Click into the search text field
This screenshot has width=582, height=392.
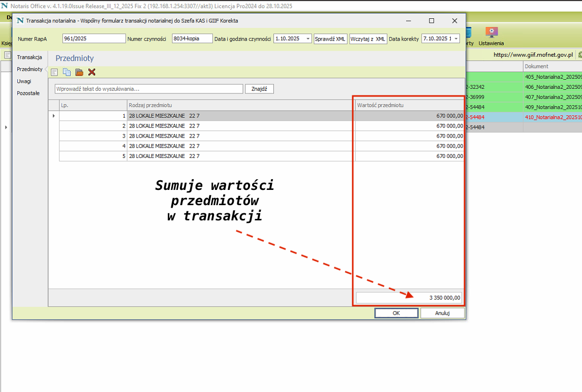[x=148, y=89]
